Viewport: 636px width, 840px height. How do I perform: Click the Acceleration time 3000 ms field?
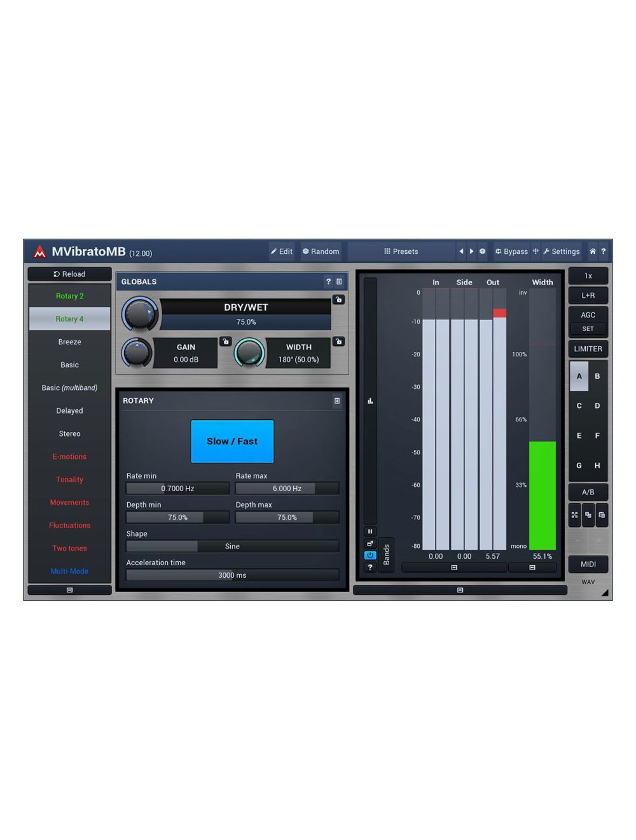232,575
